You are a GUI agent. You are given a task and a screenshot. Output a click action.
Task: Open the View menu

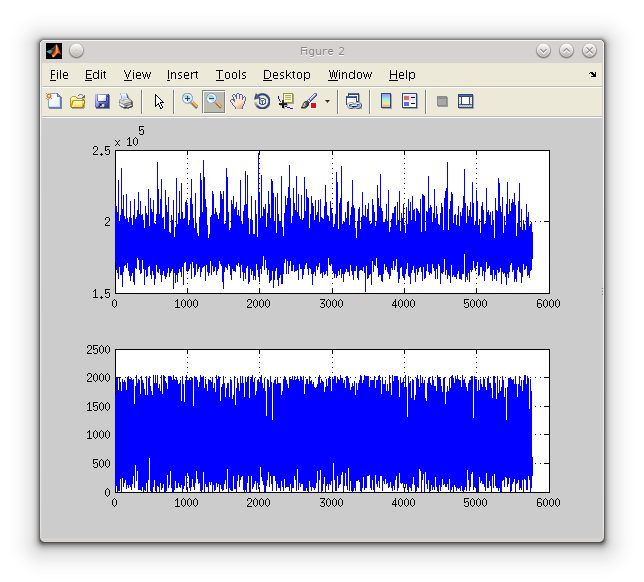pyautogui.click(x=137, y=75)
